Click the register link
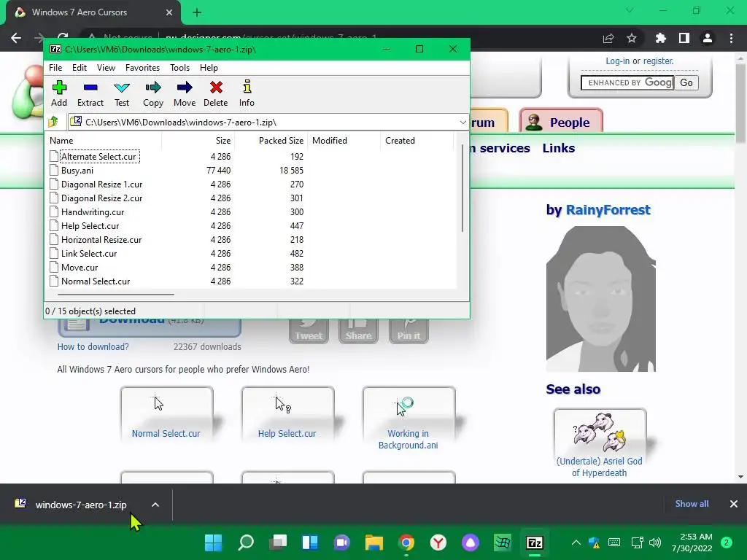The height and width of the screenshot is (560, 747). click(x=659, y=61)
